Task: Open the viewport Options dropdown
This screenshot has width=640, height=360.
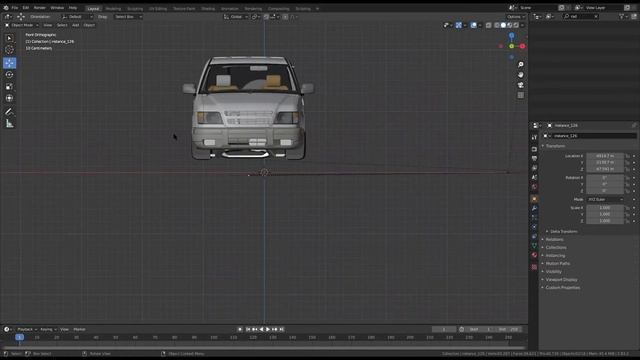Action: coord(516,17)
